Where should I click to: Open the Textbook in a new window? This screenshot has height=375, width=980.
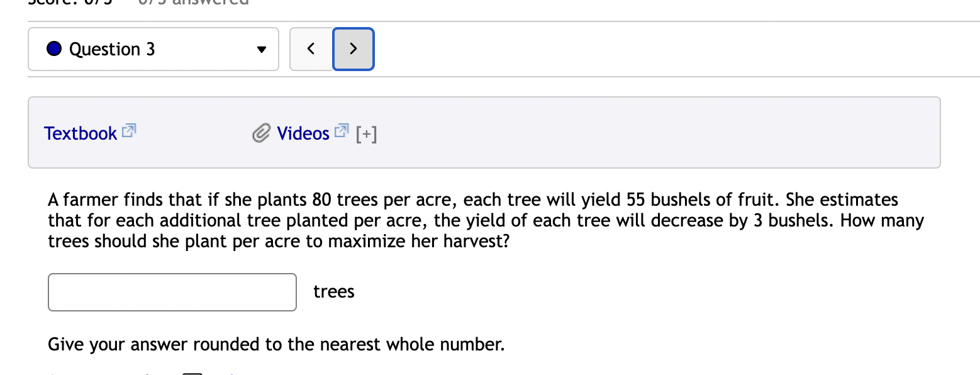click(81, 133)
